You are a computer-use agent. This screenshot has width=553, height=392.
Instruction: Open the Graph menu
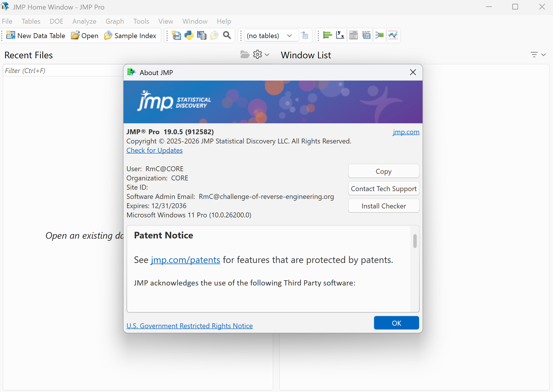pyautogui.click(x=115, y=21)
